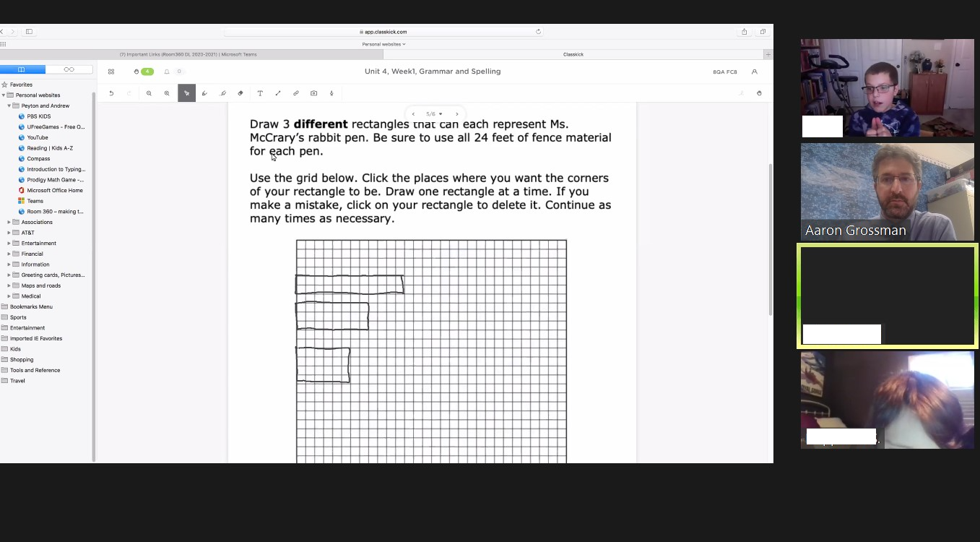Open the Personal websites favorites menu
The height and width of the screenshot is (542, 980).
coord(383,44)
